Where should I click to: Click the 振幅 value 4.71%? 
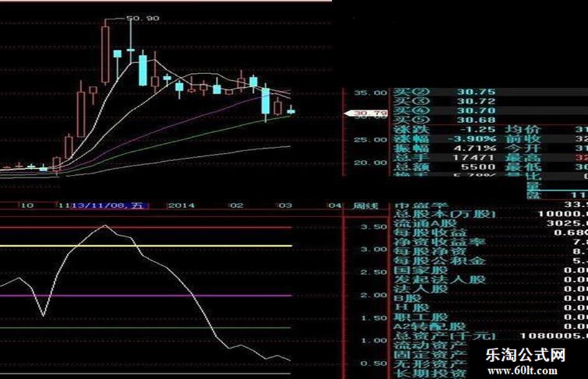(475, 148)
